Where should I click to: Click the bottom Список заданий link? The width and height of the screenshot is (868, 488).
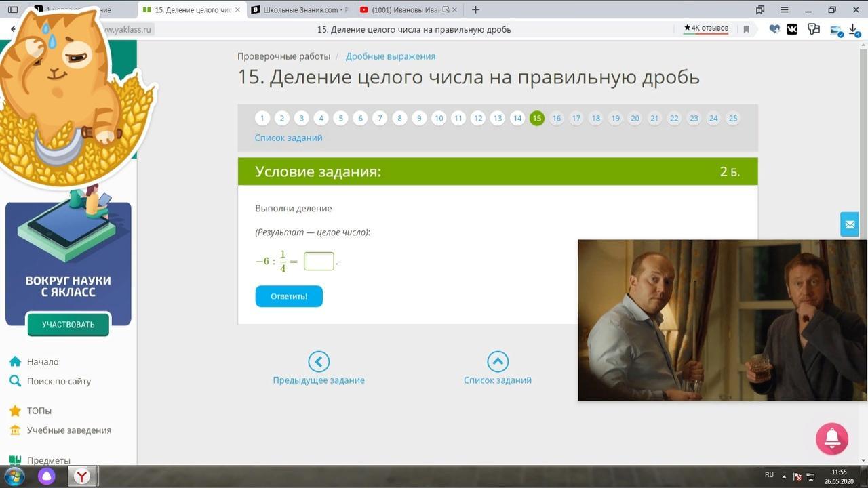(x=498, y=380)
